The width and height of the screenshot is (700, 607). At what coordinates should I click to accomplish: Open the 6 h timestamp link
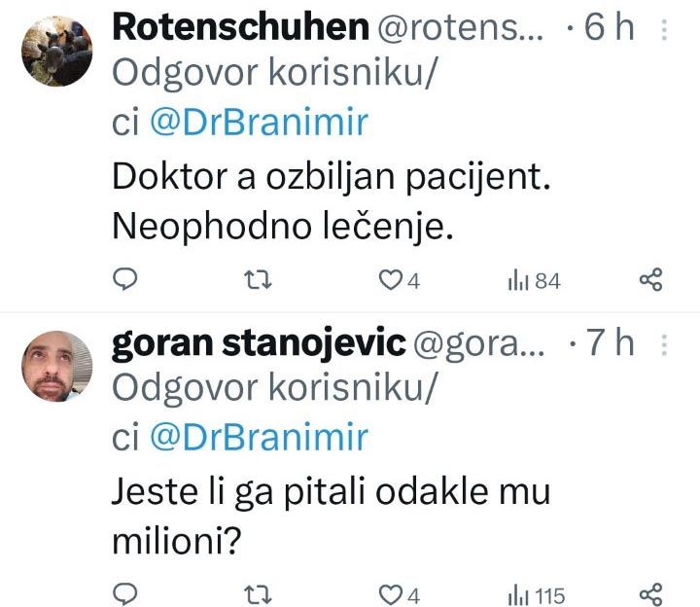pyautogui.click(x=609, y=27)
